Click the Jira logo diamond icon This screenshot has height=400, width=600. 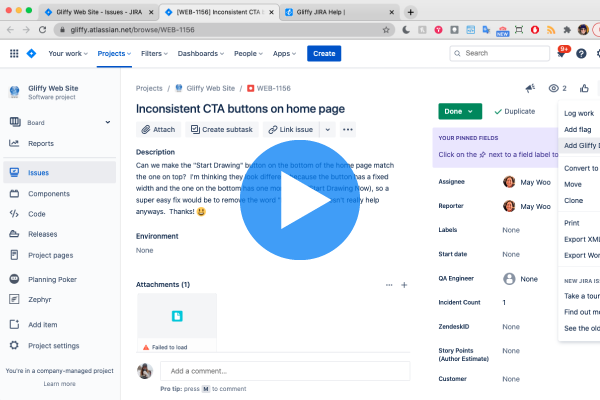point(31,54)
